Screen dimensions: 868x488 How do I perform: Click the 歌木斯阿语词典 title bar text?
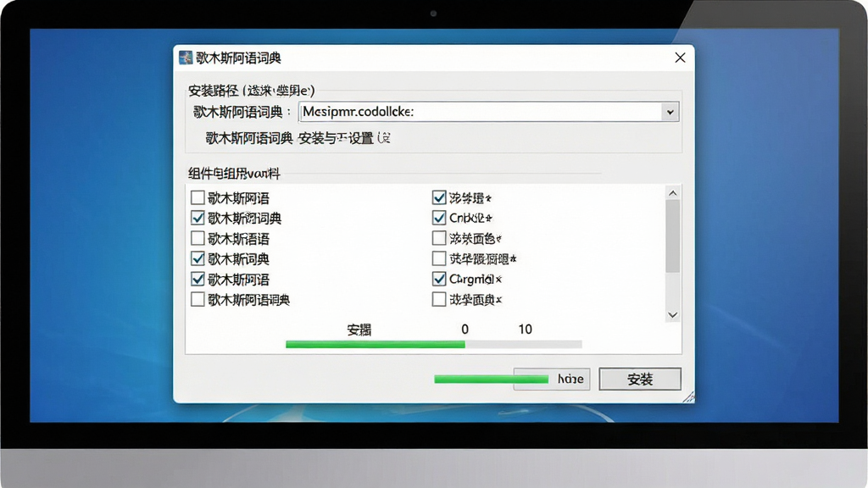(x=238, y=58)
